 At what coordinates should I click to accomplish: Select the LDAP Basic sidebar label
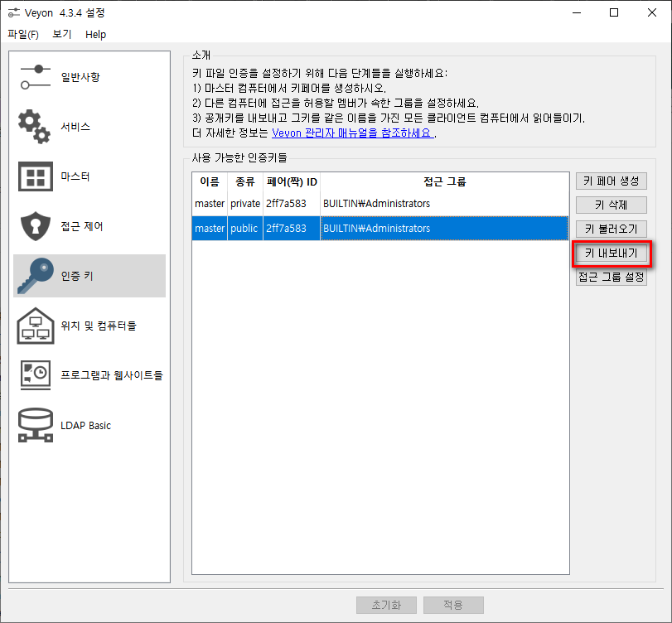[85, 426]
